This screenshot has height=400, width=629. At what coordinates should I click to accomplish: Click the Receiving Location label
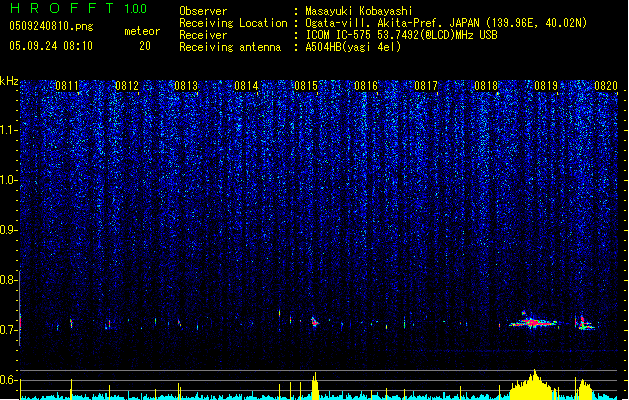click(233, 23)
